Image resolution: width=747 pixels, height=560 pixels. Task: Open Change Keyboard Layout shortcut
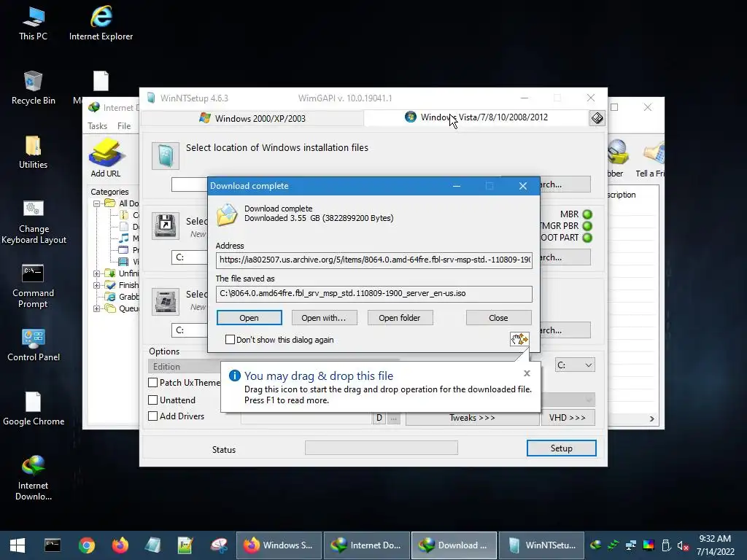(x=34, y=222)
